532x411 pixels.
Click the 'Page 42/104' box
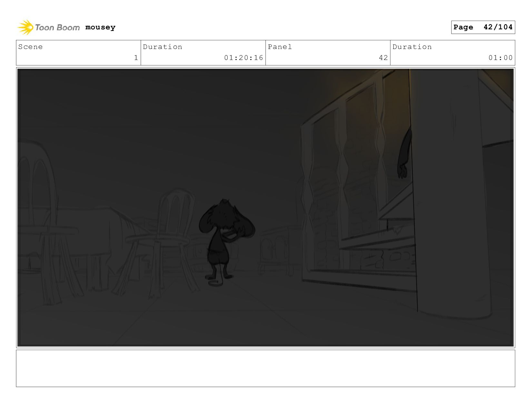tap(483, 27)
